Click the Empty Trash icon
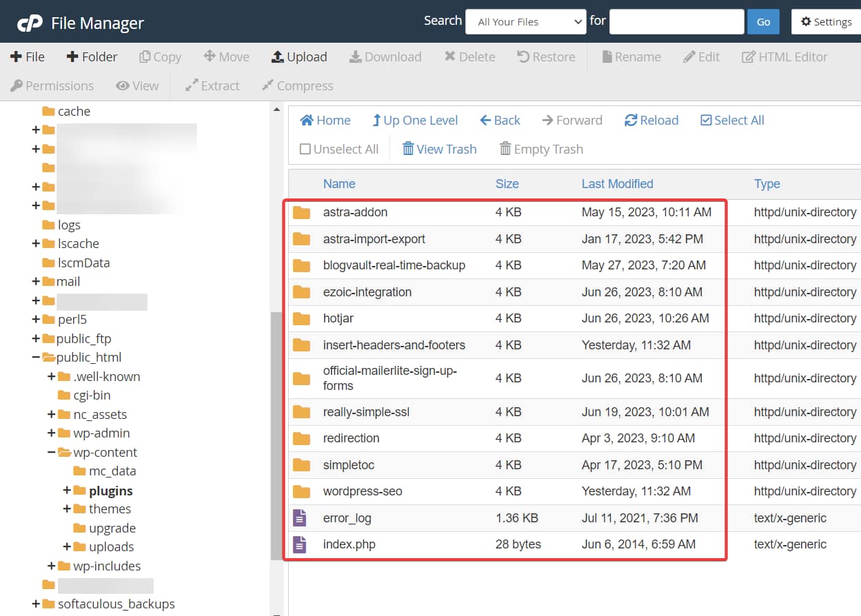This screenshot has width=861, height=616. click(541, 149)
